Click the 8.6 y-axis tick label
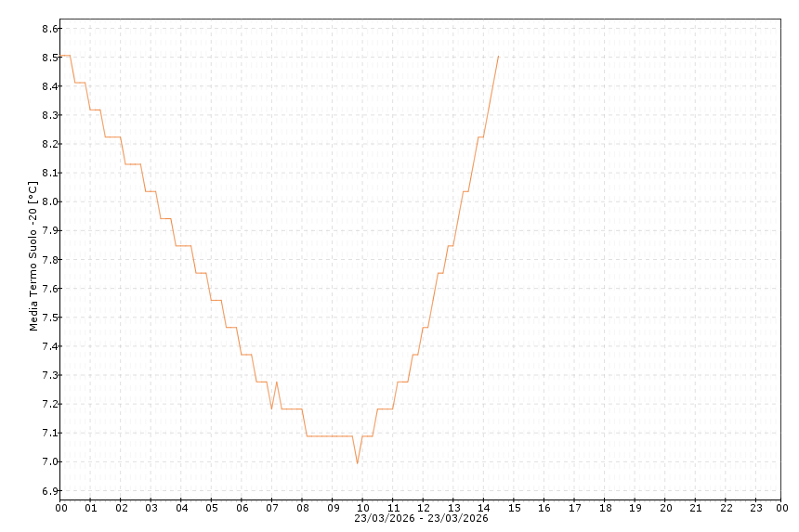This screenshot has height=532, width=799. coord(50,29)
